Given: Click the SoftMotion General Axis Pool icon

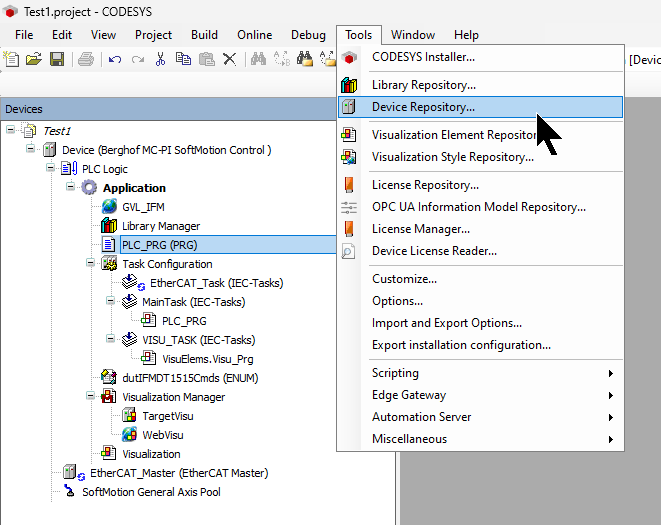Looking at the screenshot, I should click(x=69, y=491).
